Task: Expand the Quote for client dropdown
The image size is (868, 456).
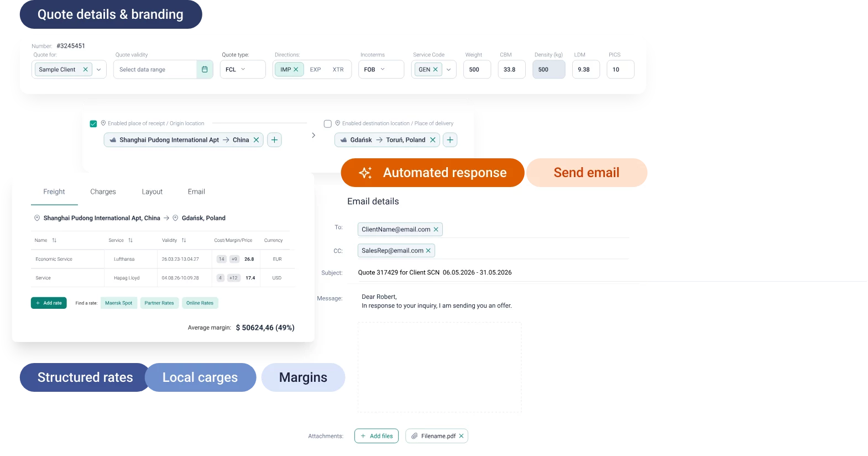Action: click(99, 70)
